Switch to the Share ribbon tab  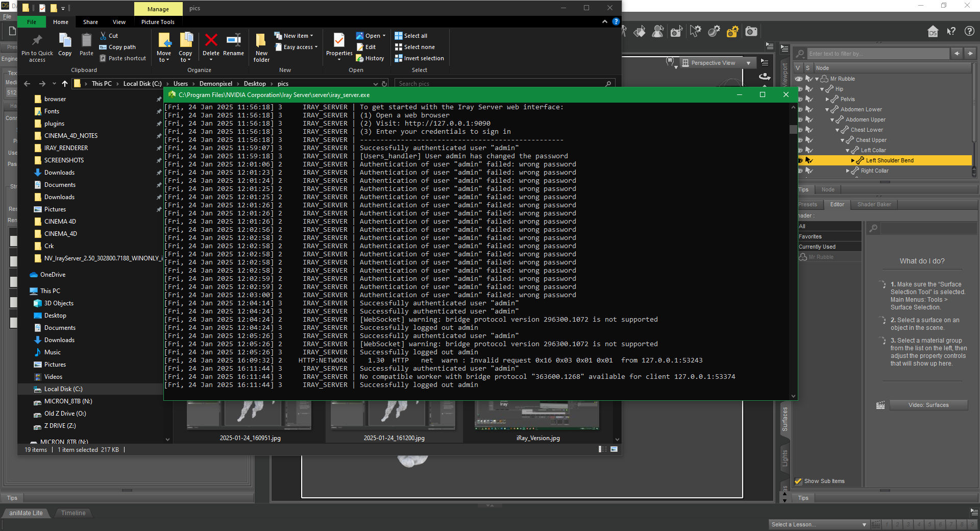[x=90, y=22]
